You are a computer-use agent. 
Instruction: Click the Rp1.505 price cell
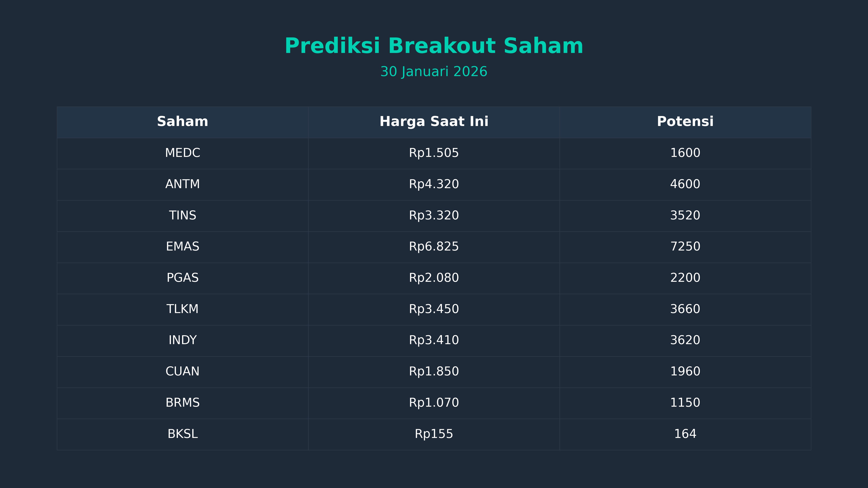tap(434, 153)
